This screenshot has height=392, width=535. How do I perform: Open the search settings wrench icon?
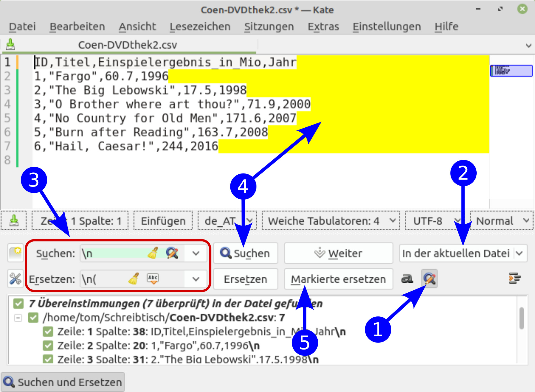point(16,279)
